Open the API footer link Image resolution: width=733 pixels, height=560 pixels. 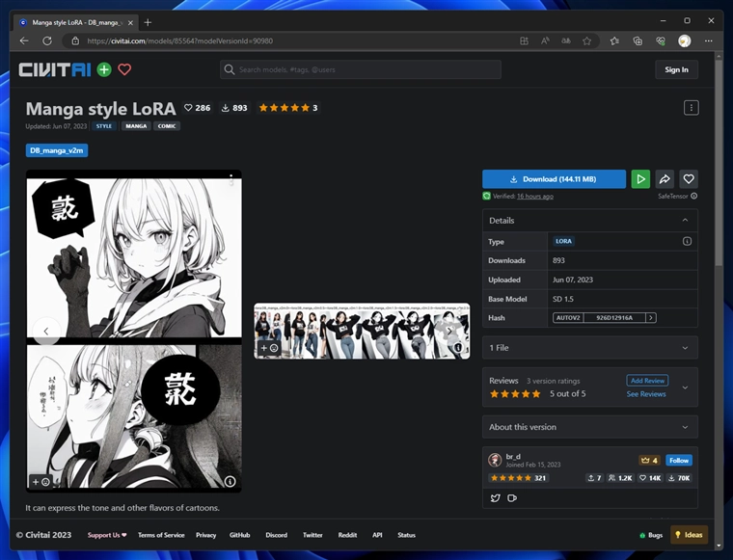377,535
